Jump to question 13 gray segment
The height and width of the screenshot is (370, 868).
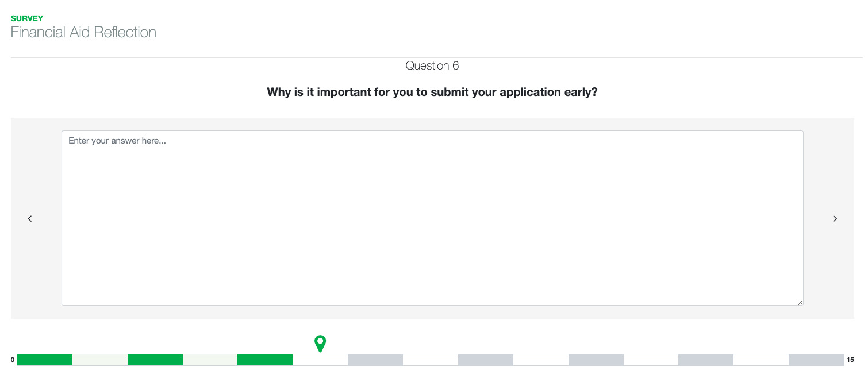coord(706,360)
